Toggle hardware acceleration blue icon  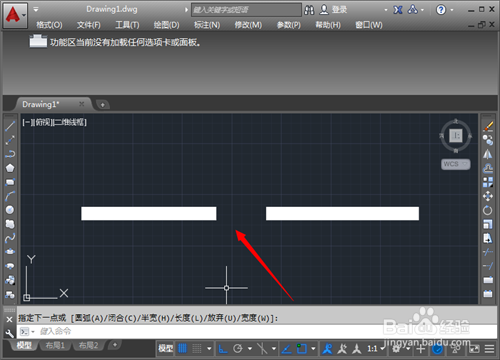pos(437,349)
